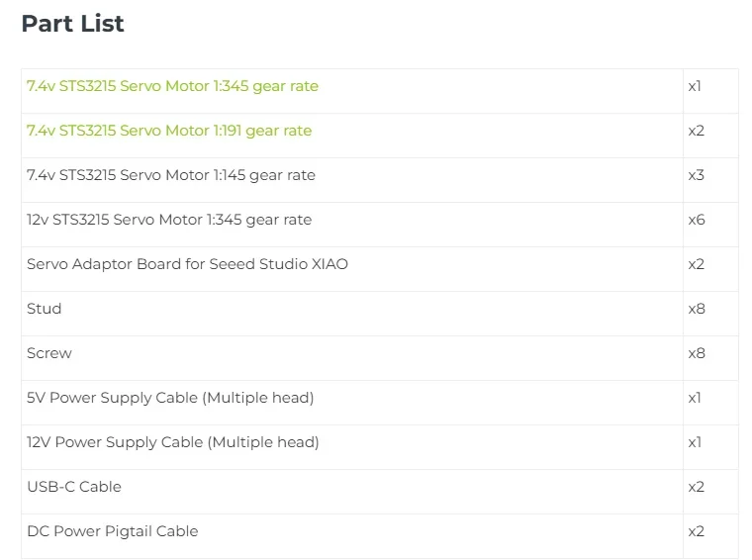Click the x8 quantity beside Screw

(696, 353)
